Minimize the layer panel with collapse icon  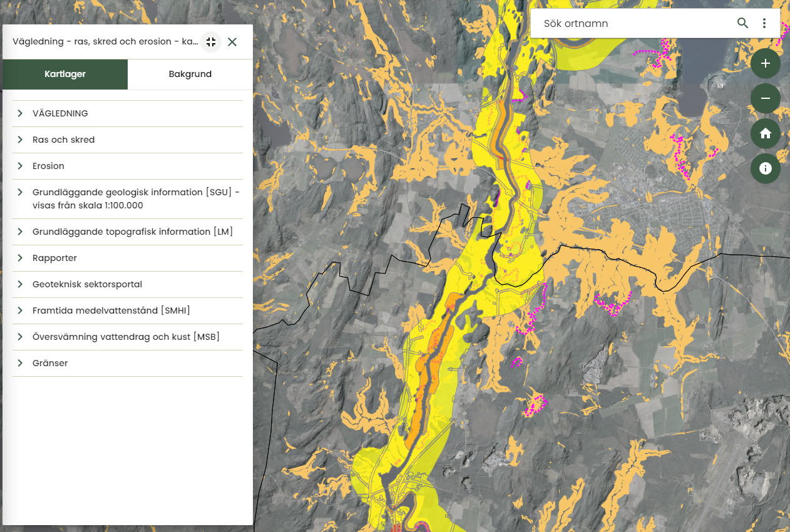[x=211, y=42]
